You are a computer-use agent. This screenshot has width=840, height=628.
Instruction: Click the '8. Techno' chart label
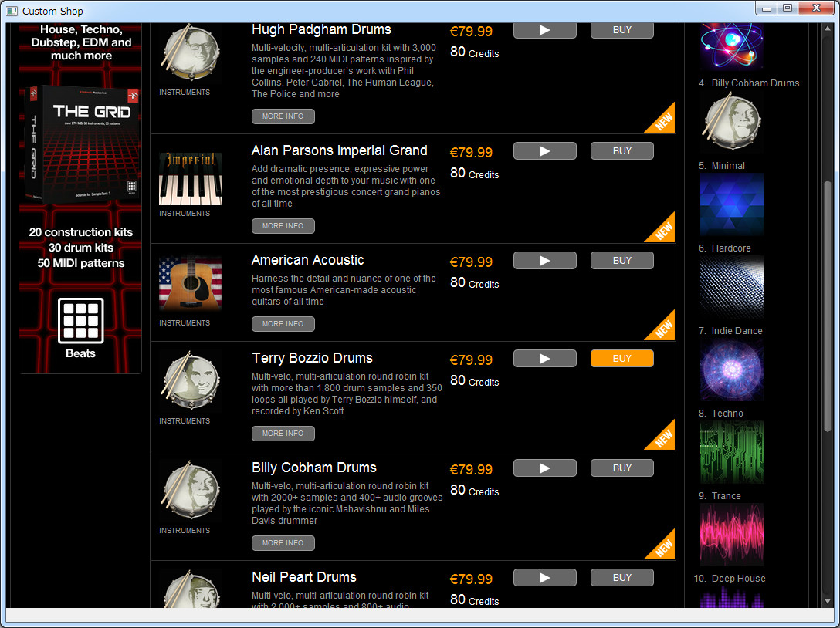[721, 413]
